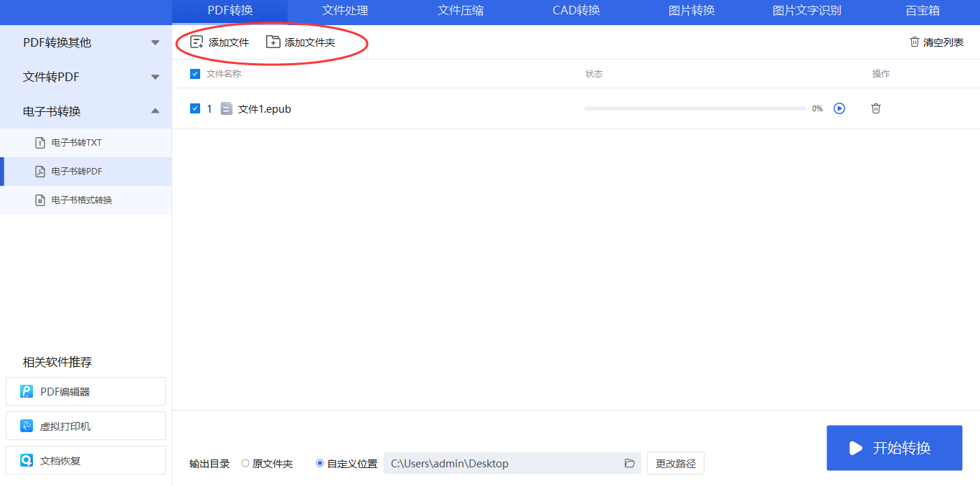Open the 虚拟打印机 recommended software
This screenshot has width=980, height=486.
85,426
